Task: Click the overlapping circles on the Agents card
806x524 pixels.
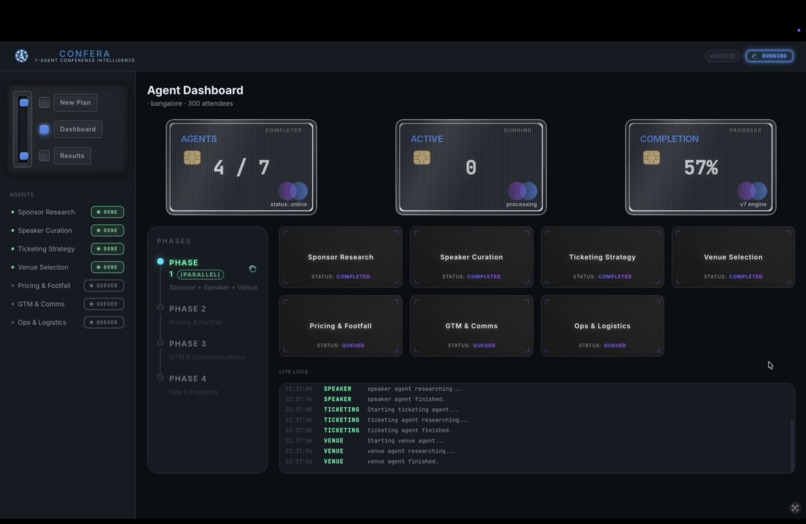Action: click(x=293, y=191)
